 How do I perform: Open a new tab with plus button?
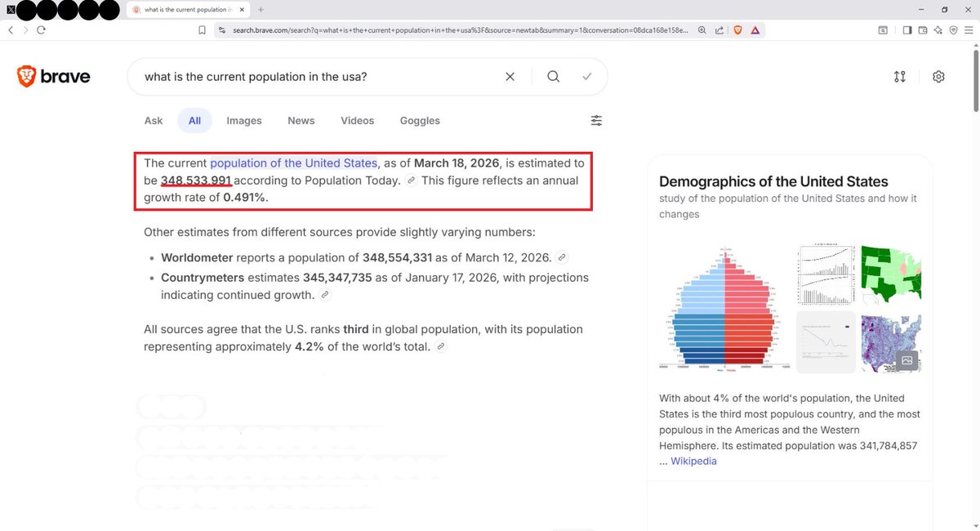click(x=261, y=10)
